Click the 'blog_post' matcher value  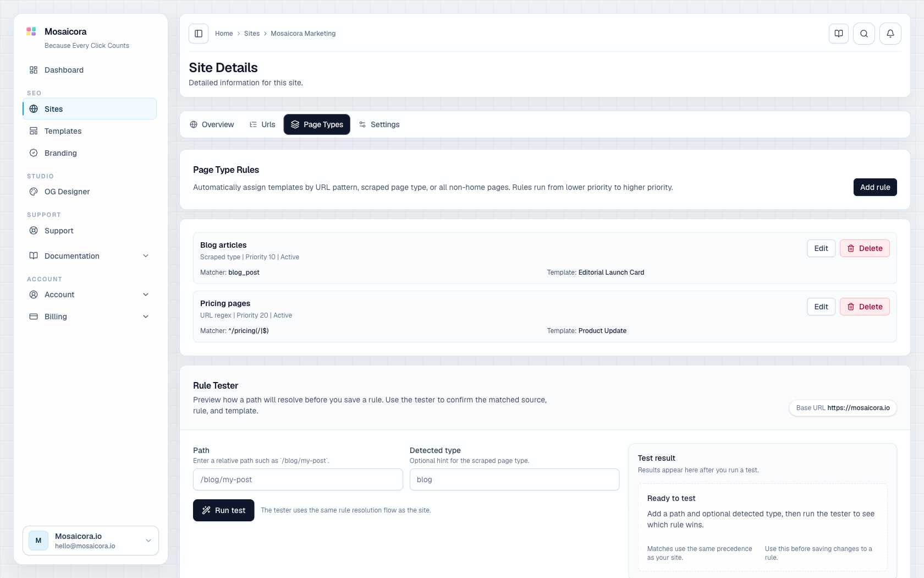[244, 272]
